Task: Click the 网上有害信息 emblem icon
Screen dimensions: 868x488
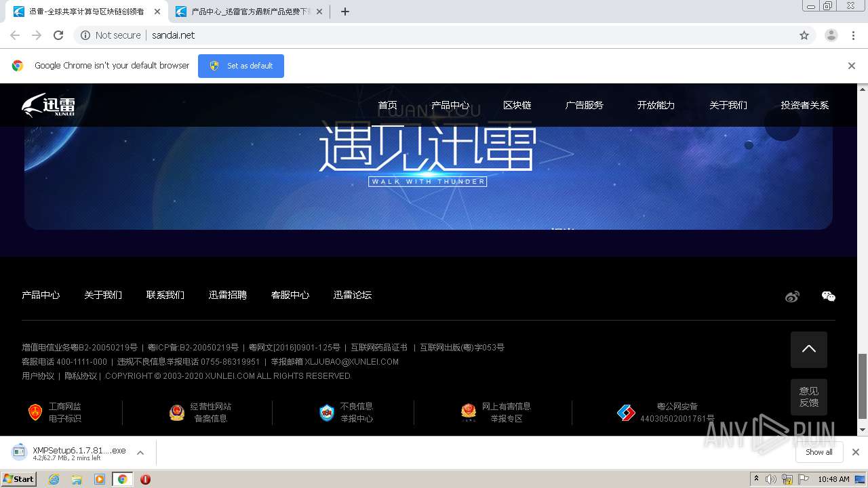Action: pos(469,412)
